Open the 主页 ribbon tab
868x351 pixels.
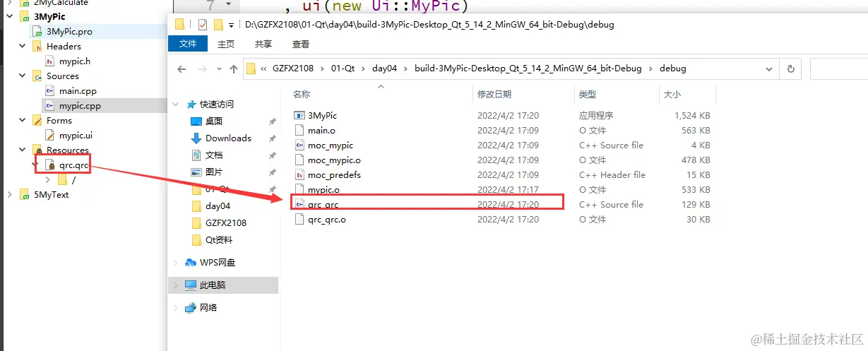click(226, 44)
